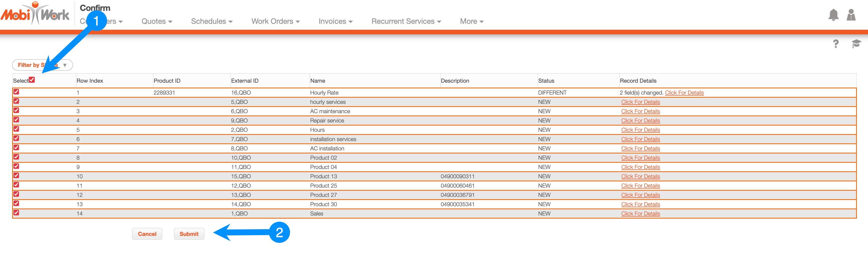The width and height of the screenshot is (868, 262).
Task: Open the user profile icon
Action: [851, 15]
